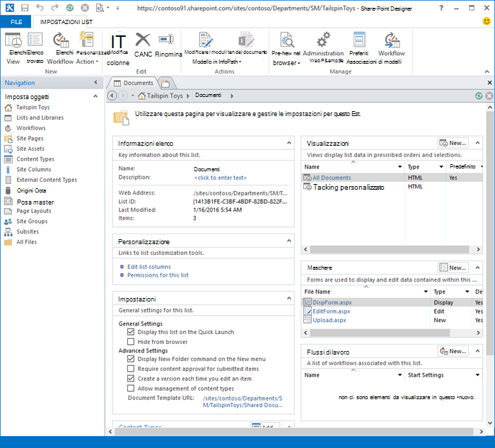Screen dimensions: 495x448
Task: Click the help question mark icon
Action: (441, 8)
